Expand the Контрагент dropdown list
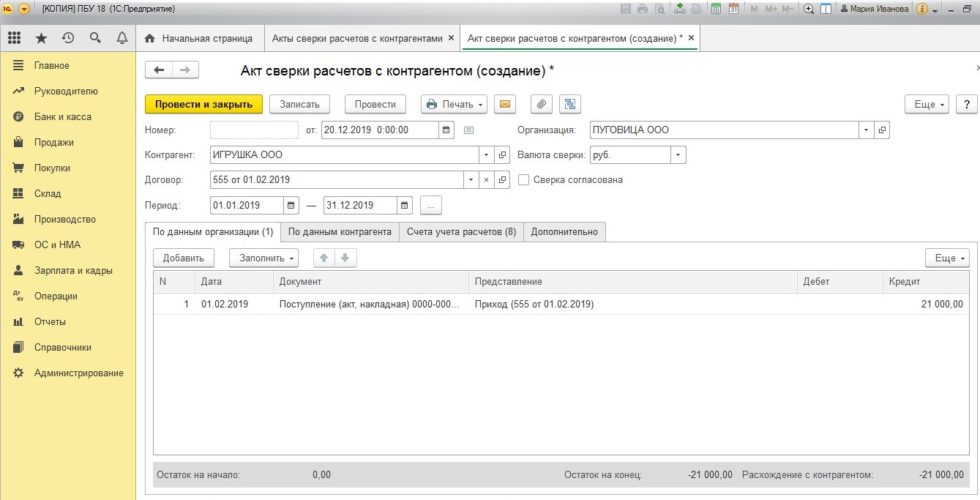The image size is (980, 500). coord(487,155)
